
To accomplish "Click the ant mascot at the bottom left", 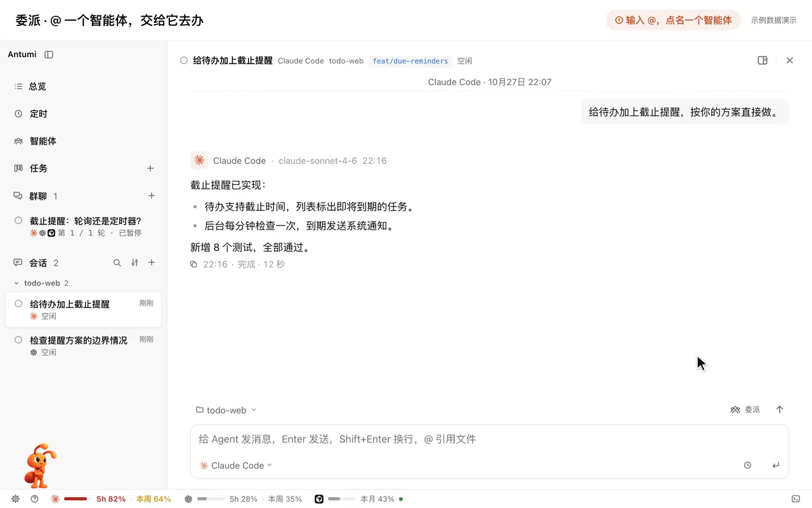I will 39,465.
